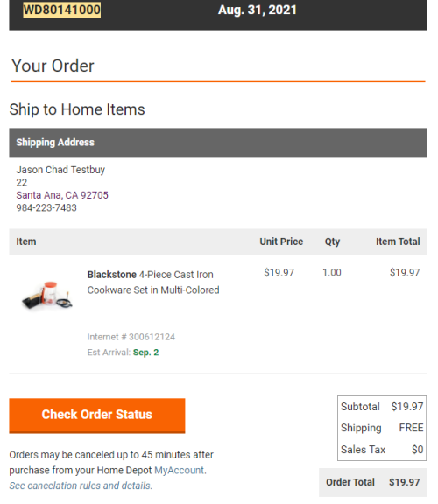Click the Ship to Home Items heading

pos(77,109)
